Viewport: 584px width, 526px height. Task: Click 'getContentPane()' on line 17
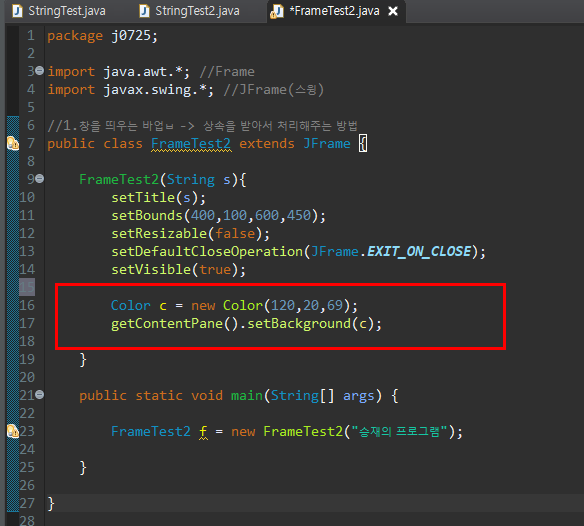click(175, 324)
